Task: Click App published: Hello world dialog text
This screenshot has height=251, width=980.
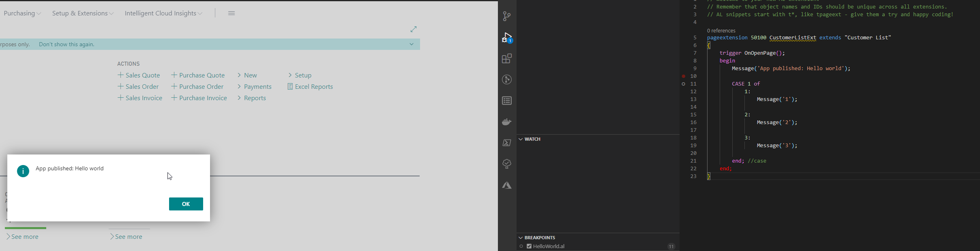Action: point(70,168)
